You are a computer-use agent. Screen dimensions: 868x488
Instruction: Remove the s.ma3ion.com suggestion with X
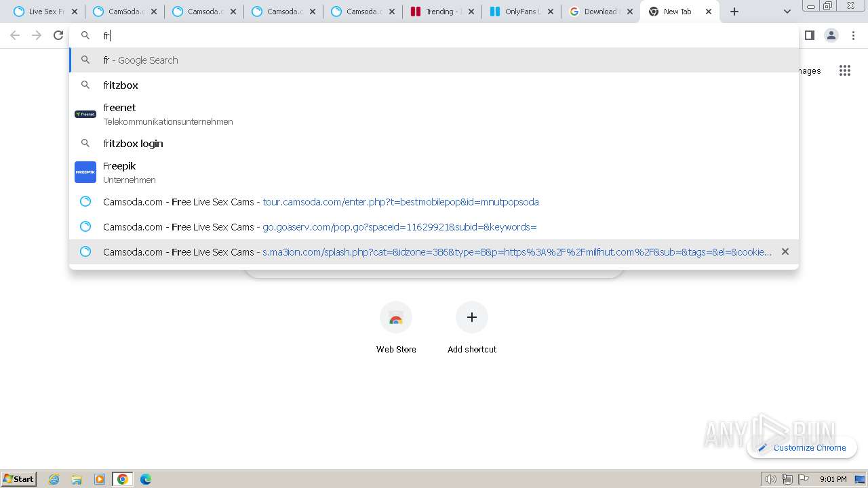pyautogui.click(x=785, y=251)
